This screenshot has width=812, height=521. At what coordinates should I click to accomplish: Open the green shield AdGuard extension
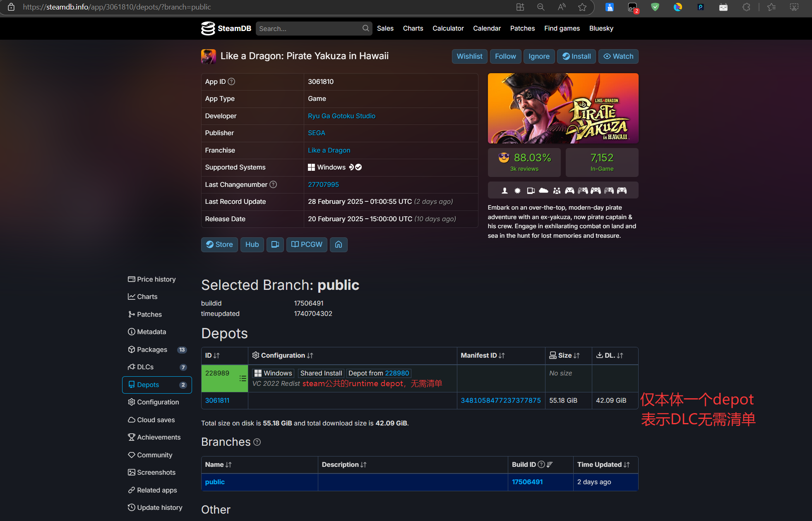(655, 7)
